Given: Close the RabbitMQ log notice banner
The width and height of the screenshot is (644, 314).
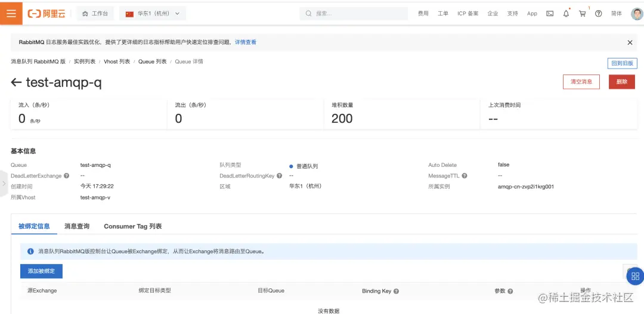Looking at the screenshot, I should [x=630, y=42].
